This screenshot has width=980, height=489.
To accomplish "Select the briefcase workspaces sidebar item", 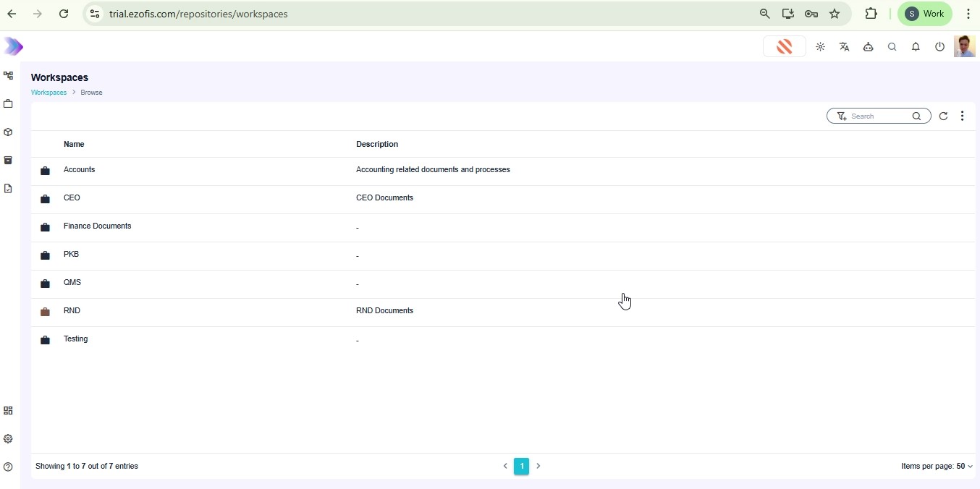I will click(x=9, y=104).
